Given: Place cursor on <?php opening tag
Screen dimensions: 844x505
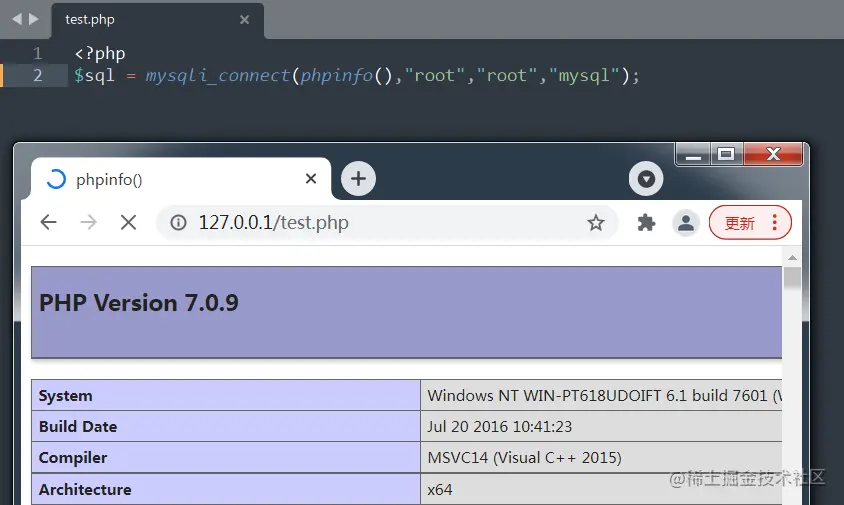Looking at the screenshot, I should (x=100, y=54).
